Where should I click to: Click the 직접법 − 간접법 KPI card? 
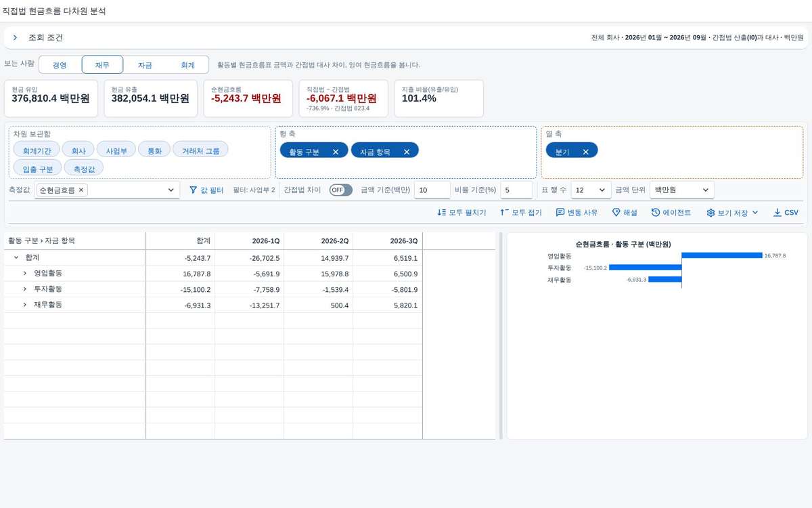[344, 98]
